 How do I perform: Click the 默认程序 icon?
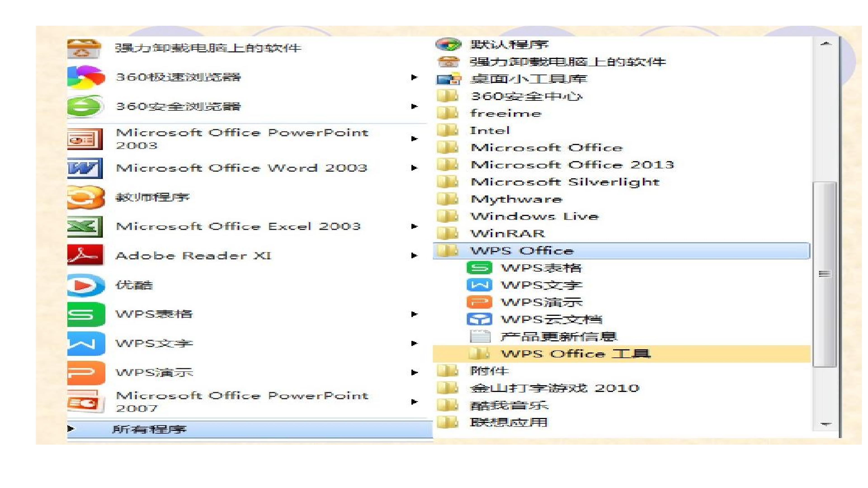(448, 44)
